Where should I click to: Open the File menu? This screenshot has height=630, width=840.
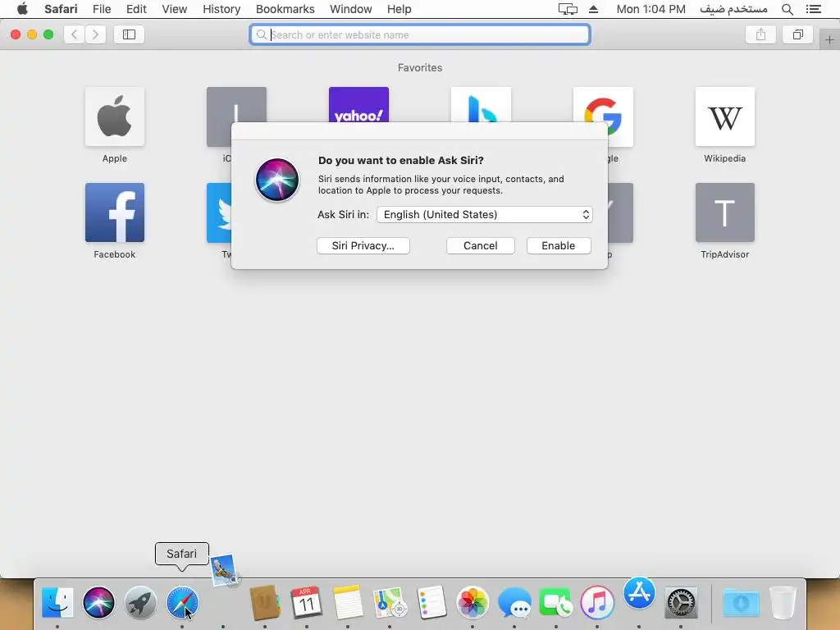(101, 9)
